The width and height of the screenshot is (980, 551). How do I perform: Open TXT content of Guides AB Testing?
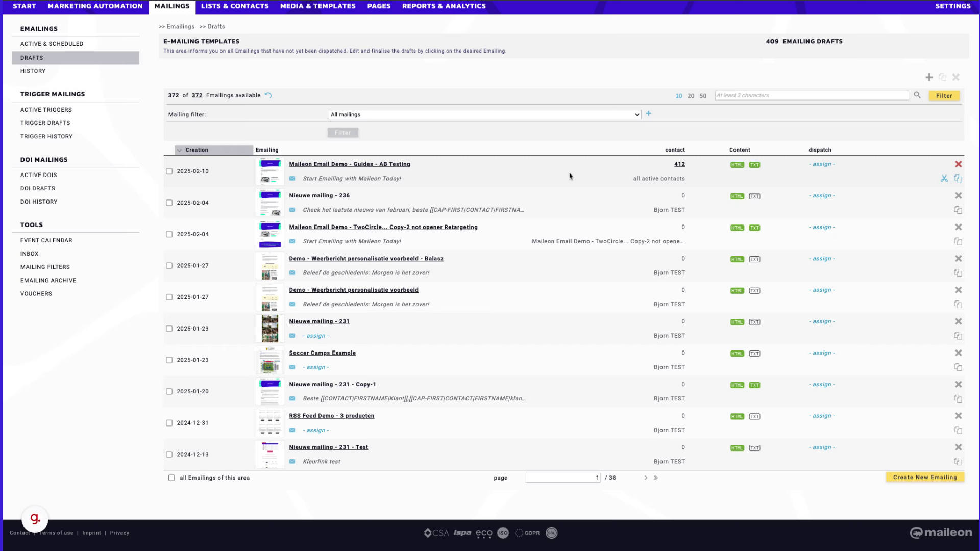coord(754,165)
